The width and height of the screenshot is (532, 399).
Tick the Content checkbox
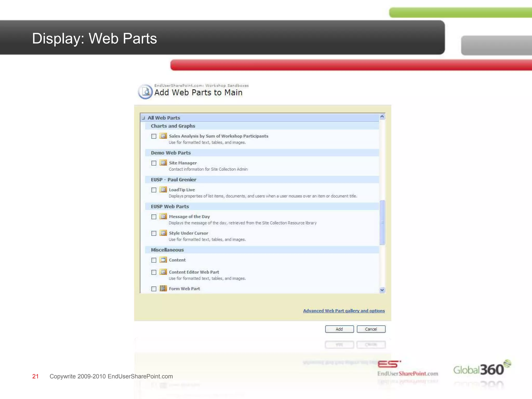(x=154, y=260)
